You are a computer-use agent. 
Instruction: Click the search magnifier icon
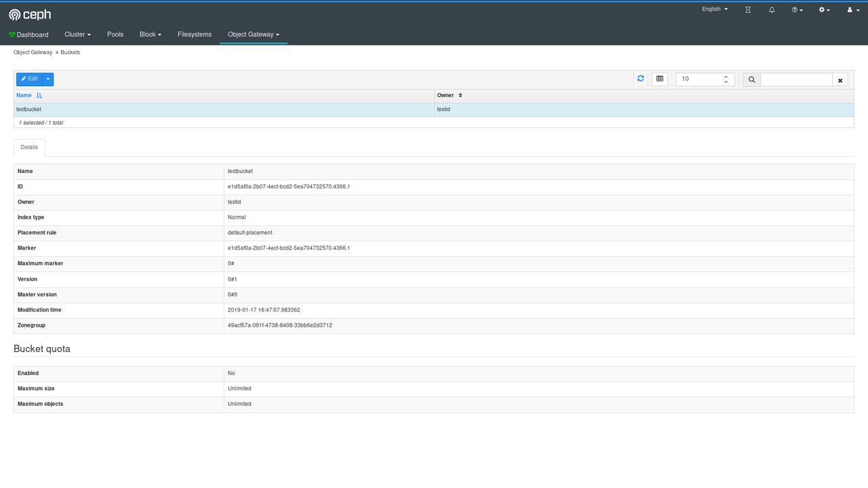[751, 79]
